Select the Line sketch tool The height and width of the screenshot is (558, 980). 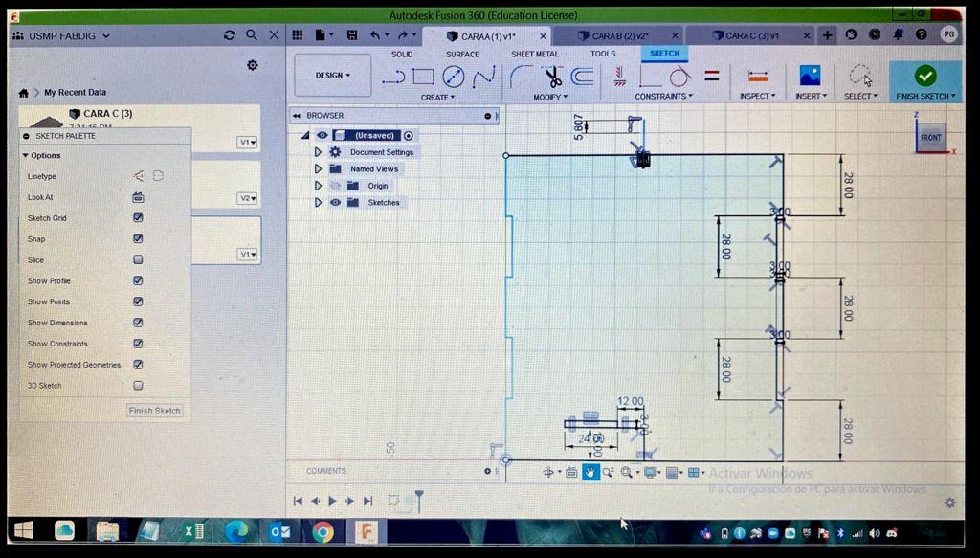pyautogui.click(x=393, y=77)
